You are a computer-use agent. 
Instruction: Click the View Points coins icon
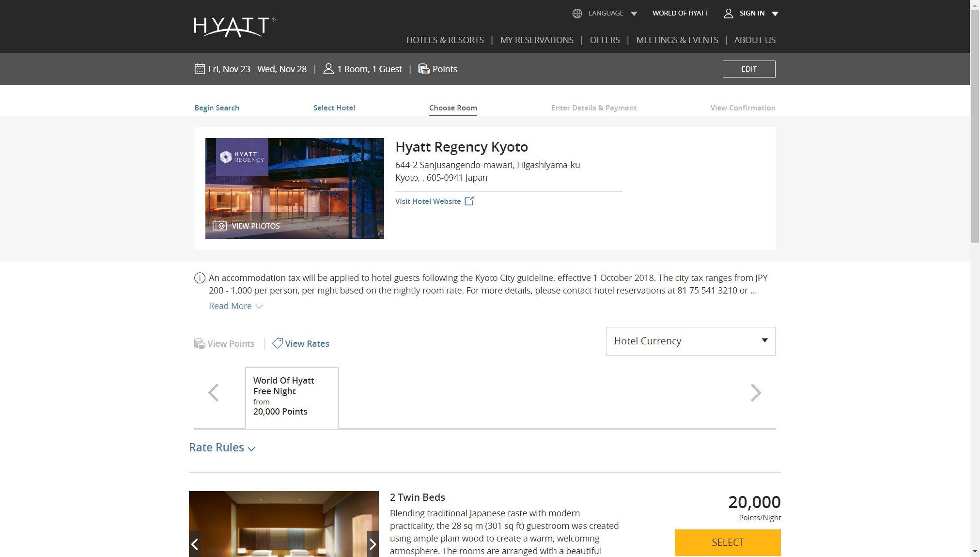pyautogui.click(x=200, y=343)
